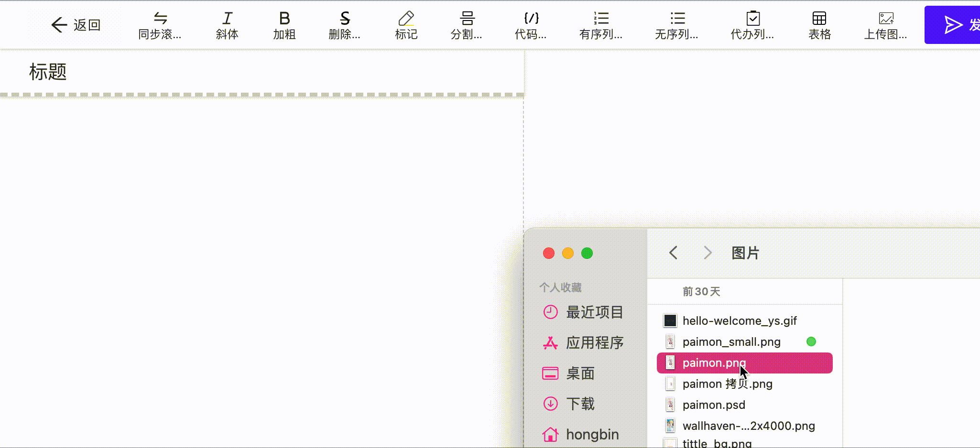Insert an ordered list
This screenshot has width=980, height=448.
[x=600, y=24]
